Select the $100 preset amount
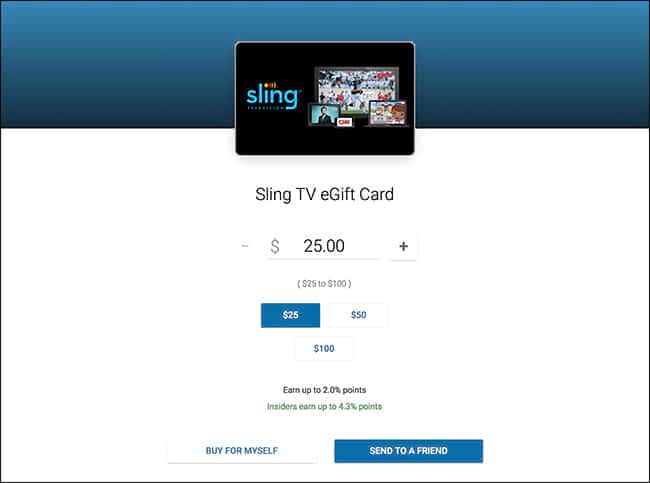This screenshot has height=483, width=650. point(324,349)
